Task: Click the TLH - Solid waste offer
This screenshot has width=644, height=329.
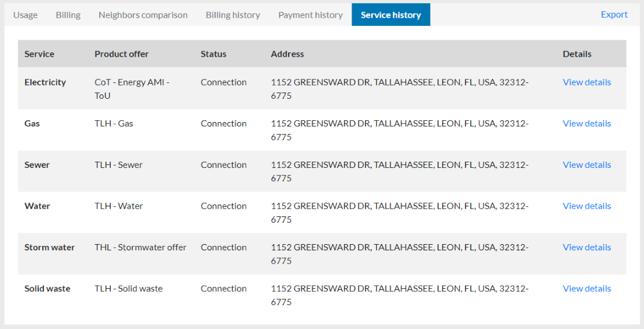Action: [128, 288]
